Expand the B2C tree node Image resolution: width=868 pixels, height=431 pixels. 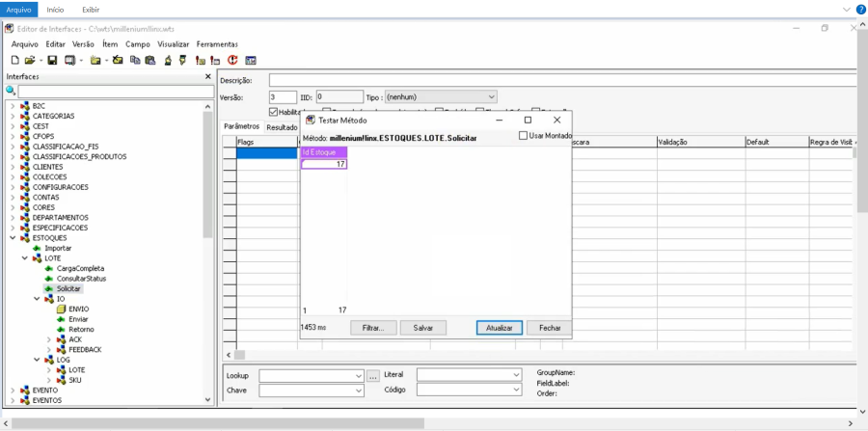13,106
